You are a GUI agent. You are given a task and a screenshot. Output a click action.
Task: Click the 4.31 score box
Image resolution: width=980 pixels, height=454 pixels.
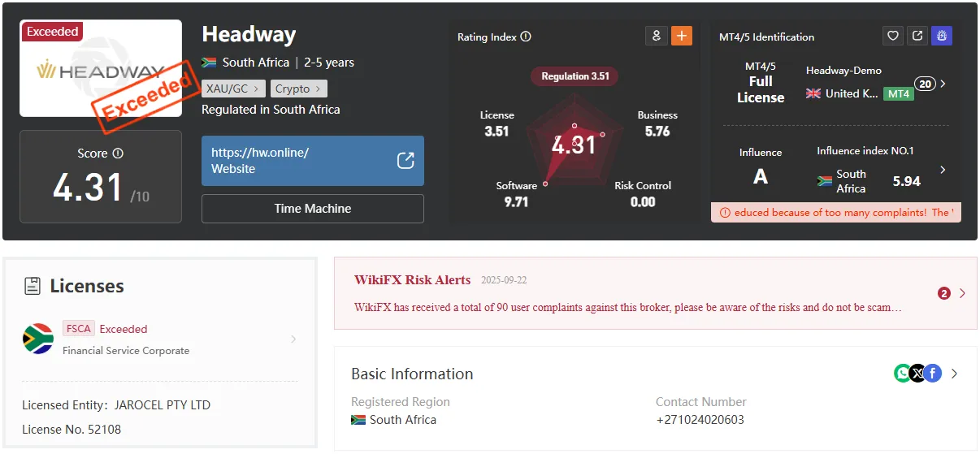(x=101, y=176)
